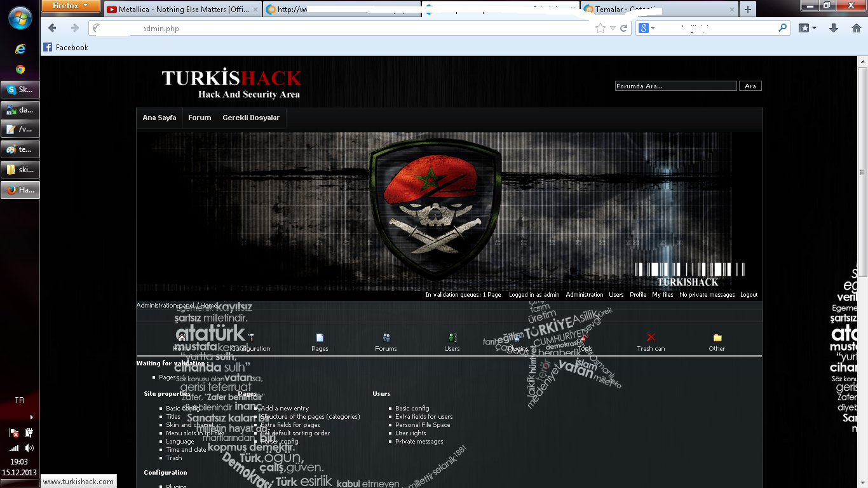Click the Logout link
868x488 pixels.
pyautogui.click(x=749, y=295)
